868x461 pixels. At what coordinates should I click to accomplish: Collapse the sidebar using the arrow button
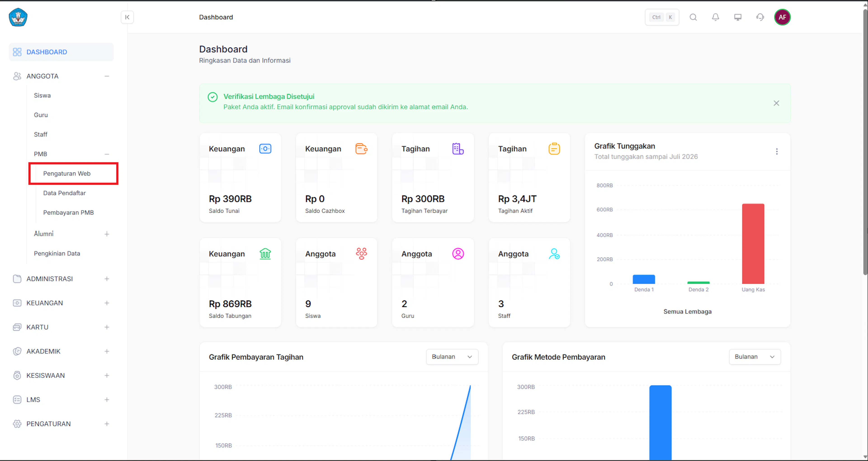127,17
